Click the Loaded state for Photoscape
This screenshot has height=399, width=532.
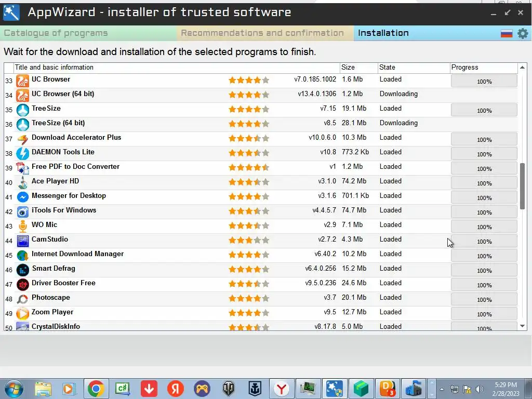[x=391, y=298]
